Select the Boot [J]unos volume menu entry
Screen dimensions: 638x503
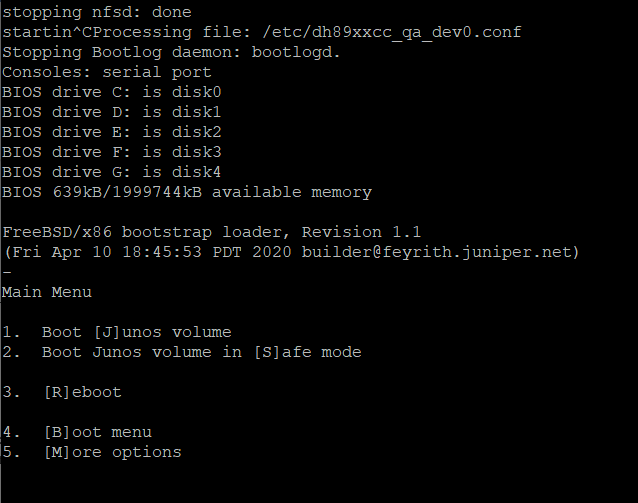pyautogui.click(x=117, y=332)
